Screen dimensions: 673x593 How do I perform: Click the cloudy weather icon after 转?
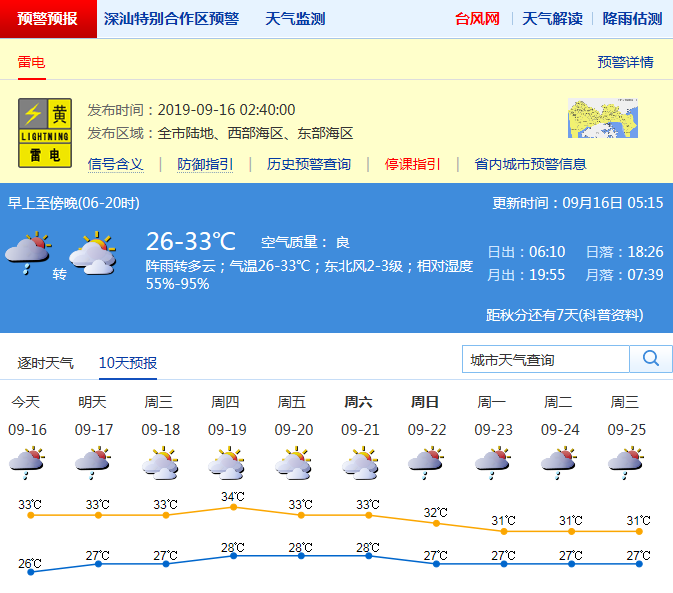point(92,254)
